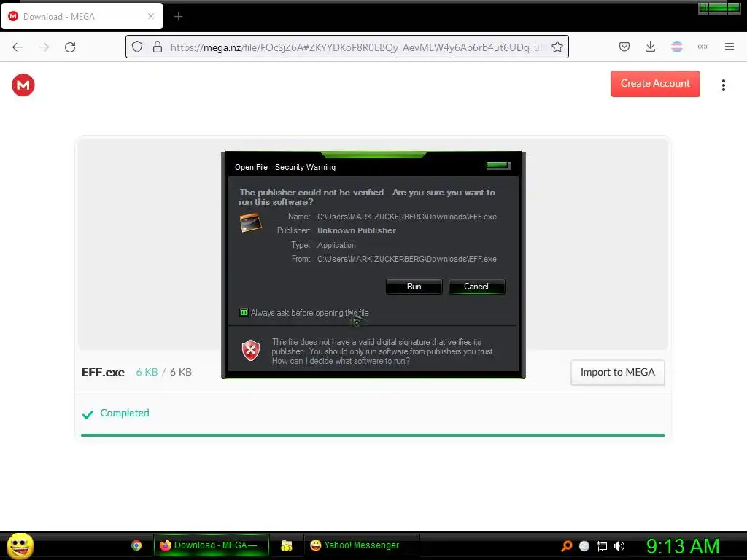Open tracking protection shield in address bar
Viewport: 747px width, 560px height.
pyautogui.click(x=137, y=47)
